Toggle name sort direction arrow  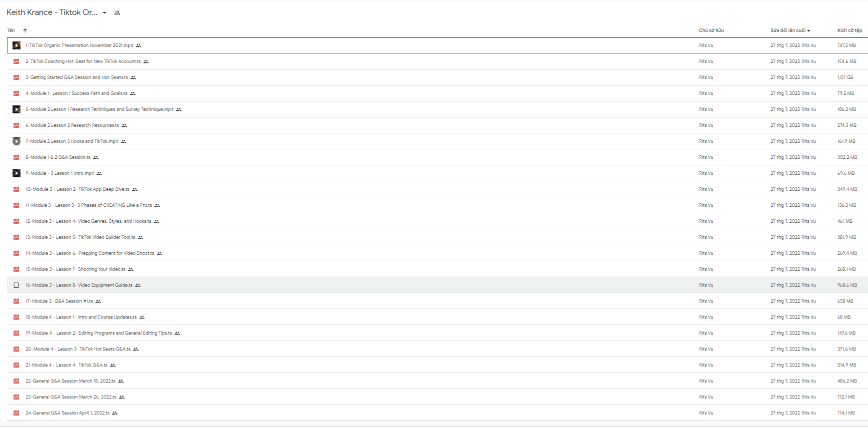(x=25, y=30)
